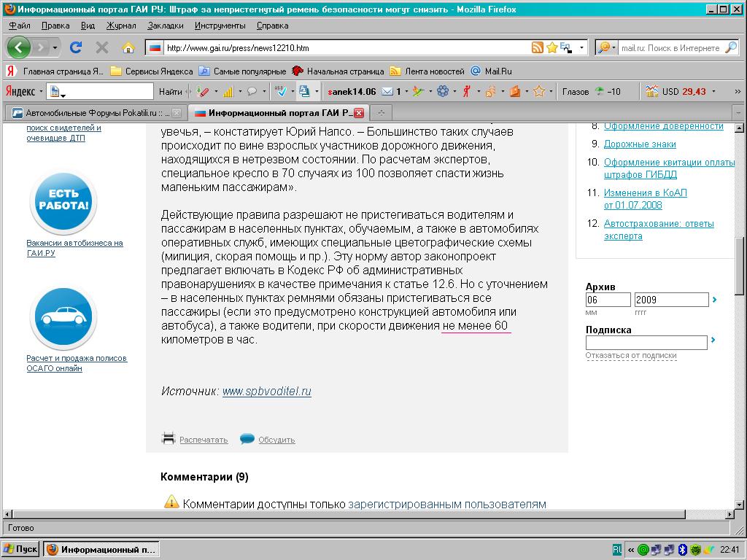Click the 'Есть работа!' round badge
Viewport: 747px width, 560px height.
tap(63, 202)
